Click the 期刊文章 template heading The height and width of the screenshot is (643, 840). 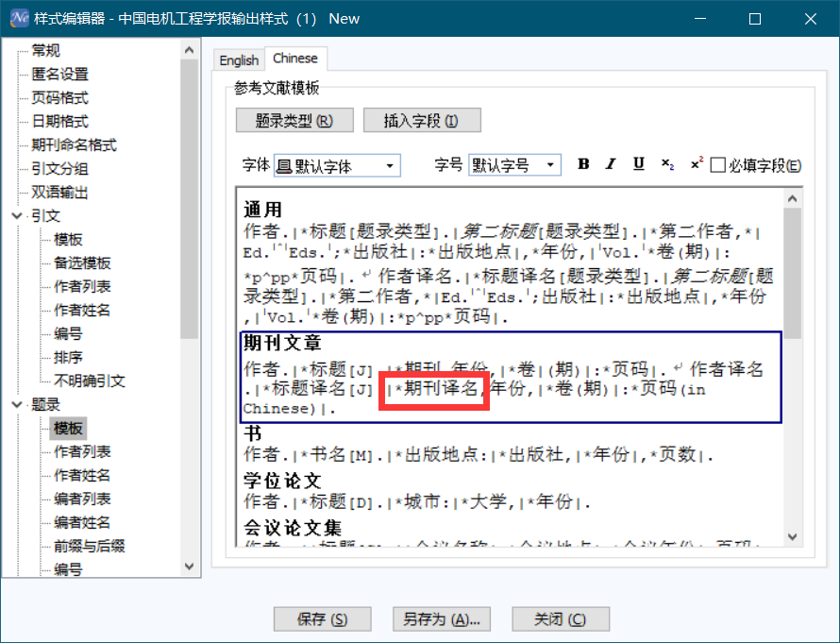282,343
